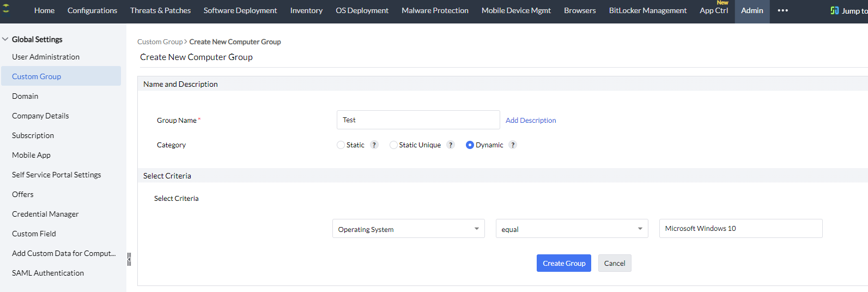Select the Static category radio button
This screenshot has height=292, width=868.
coord(341,145)
